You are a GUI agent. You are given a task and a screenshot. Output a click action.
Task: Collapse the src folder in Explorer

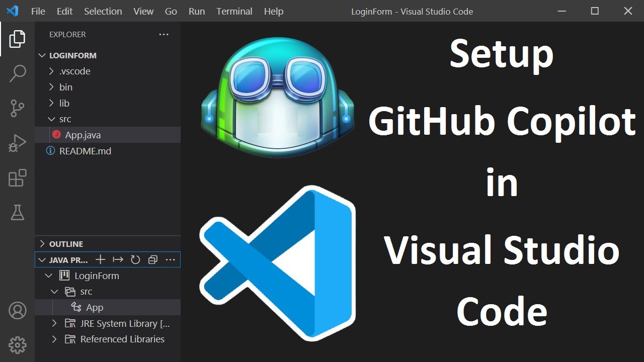51,119
